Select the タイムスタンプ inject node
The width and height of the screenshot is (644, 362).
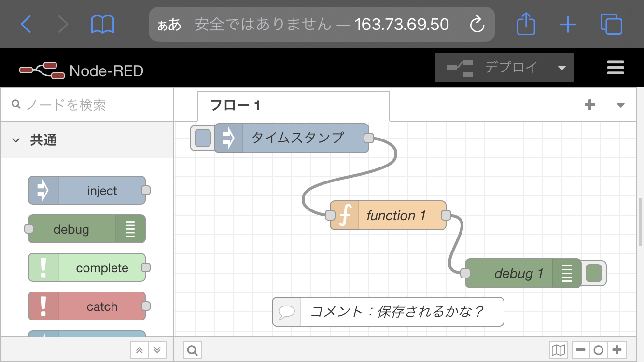point(292,138)
